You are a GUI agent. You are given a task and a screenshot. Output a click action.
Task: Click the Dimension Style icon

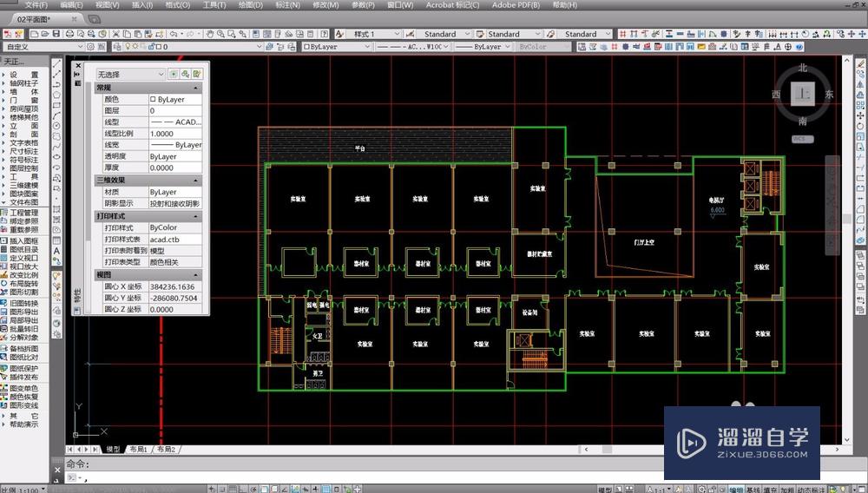coord(411,35)
